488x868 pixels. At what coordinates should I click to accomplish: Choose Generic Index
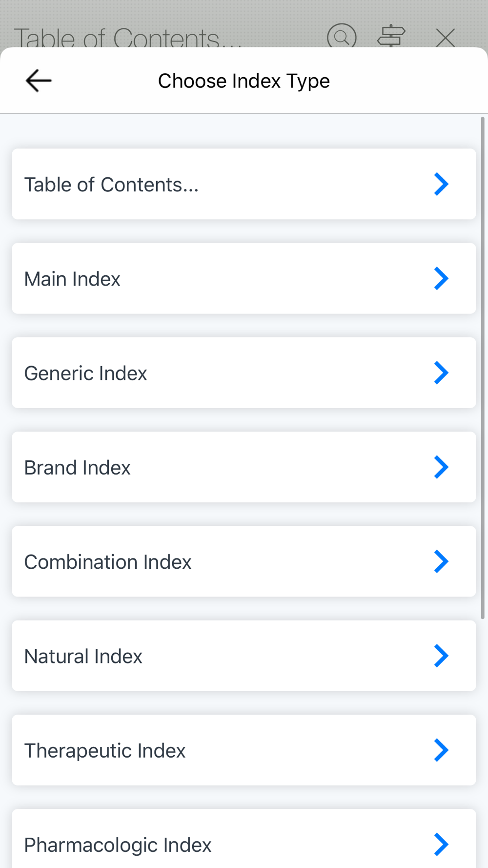[244, 372]
